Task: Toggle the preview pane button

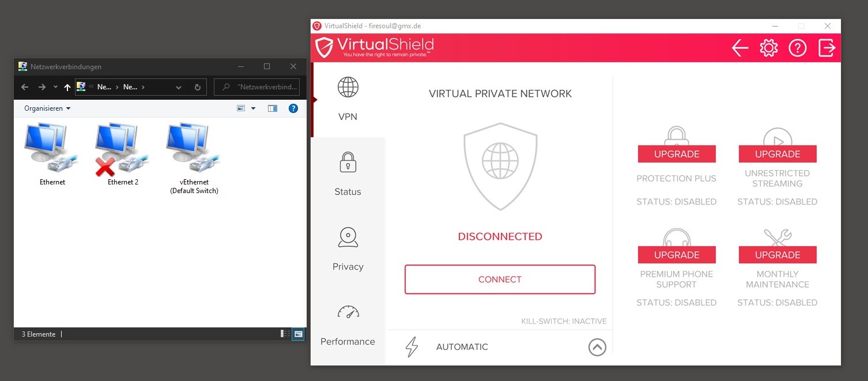Action: [x=273, y=108]
